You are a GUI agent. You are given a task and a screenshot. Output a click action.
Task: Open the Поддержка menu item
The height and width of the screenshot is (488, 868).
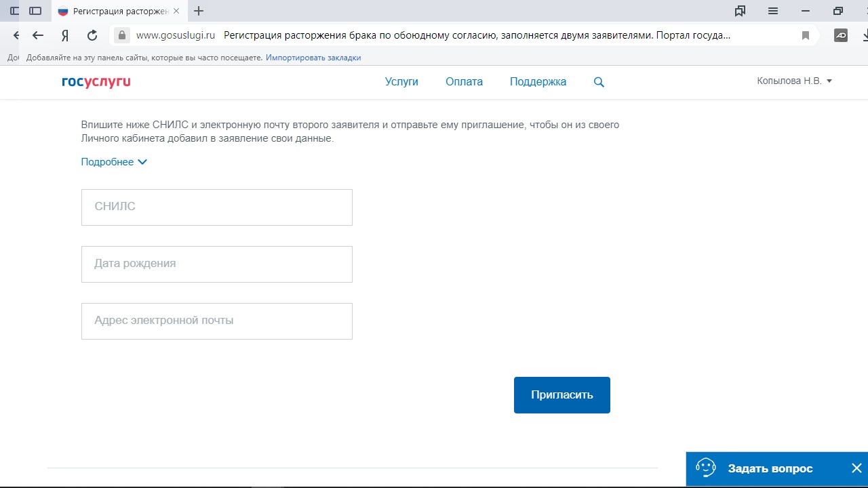[538, 81]
